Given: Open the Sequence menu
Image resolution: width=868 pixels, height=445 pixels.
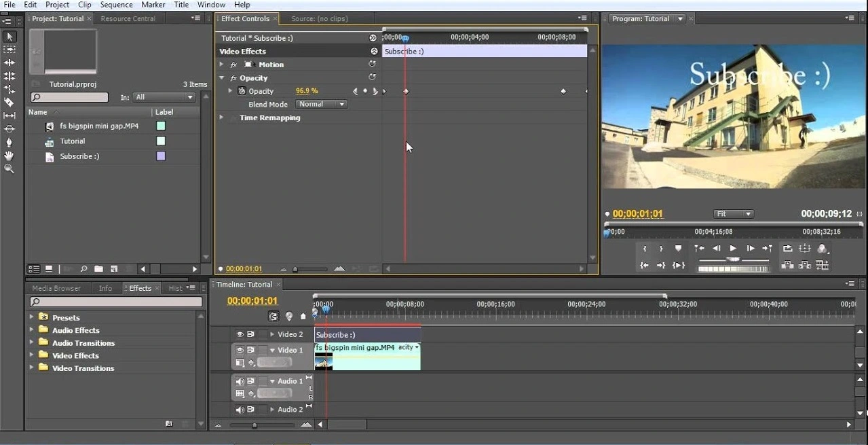Looking at the screenshot, I should [x=116, y=5].
